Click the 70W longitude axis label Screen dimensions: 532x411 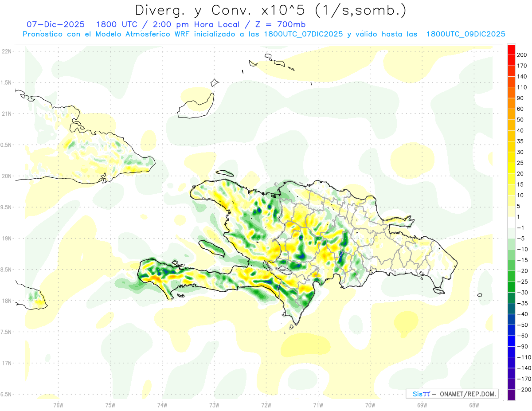[x=370, y=405]
